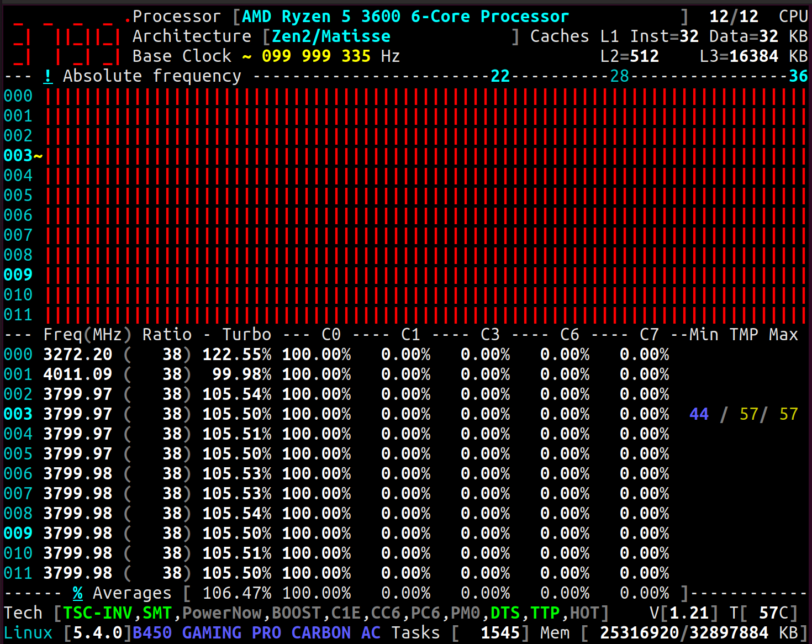
Task: Select the core 003 table row label
Action: [18, 414]
